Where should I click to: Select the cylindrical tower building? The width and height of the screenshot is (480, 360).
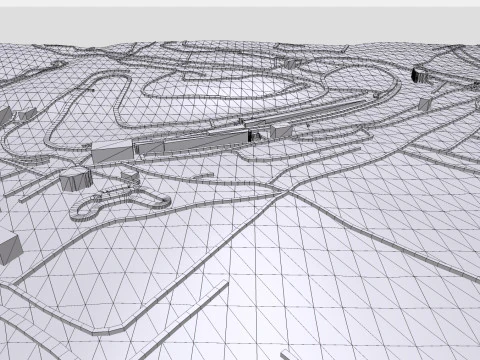pos(75,179)
